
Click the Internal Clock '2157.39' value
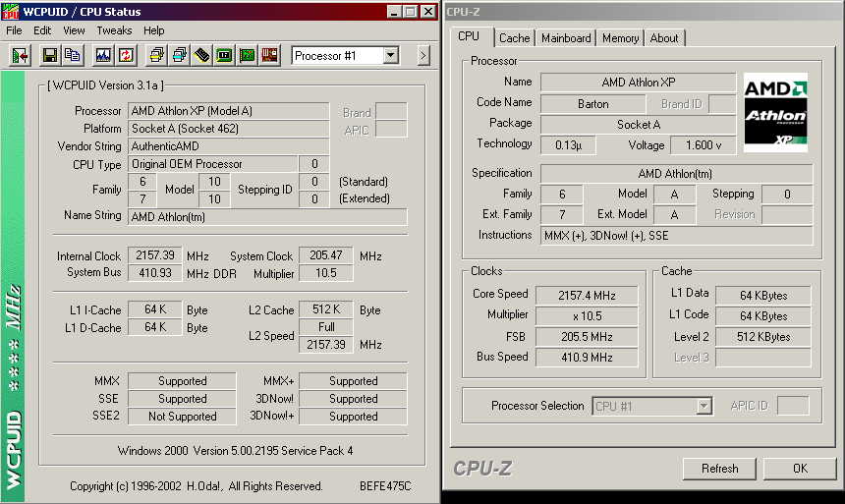154,255
